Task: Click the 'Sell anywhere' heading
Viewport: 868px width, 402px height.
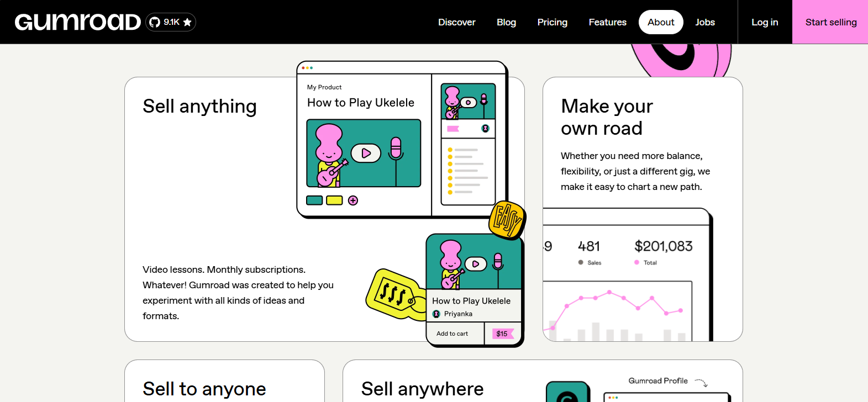Action: point(422,389)
